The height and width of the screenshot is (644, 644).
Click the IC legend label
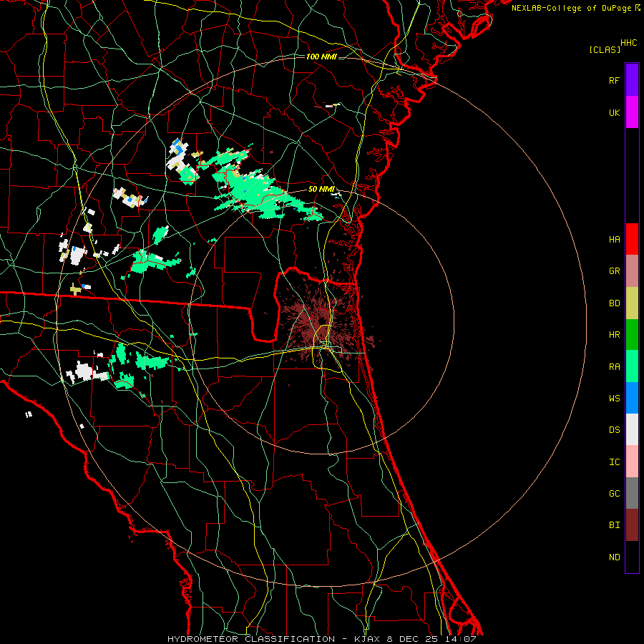point(614,462)
